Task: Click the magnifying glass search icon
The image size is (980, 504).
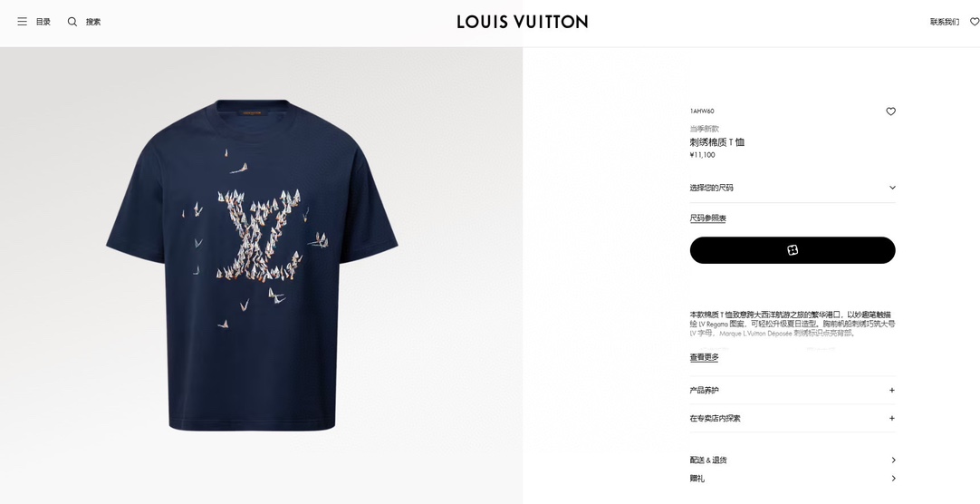Action: pyautogui.click(x=72, y=22)
